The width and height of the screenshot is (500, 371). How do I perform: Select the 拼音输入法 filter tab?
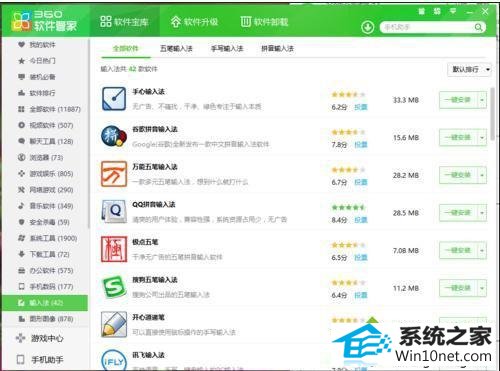(278, 49)
